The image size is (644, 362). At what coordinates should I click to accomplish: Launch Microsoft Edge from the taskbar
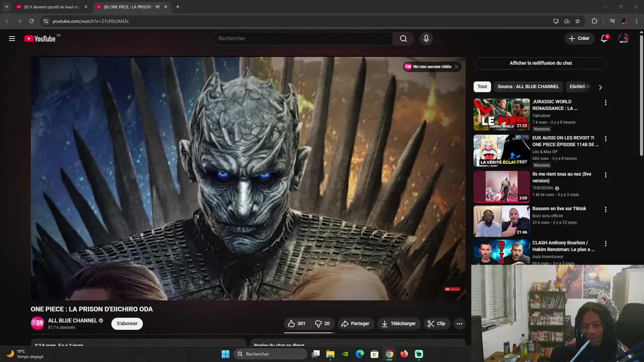coord(360,354)
